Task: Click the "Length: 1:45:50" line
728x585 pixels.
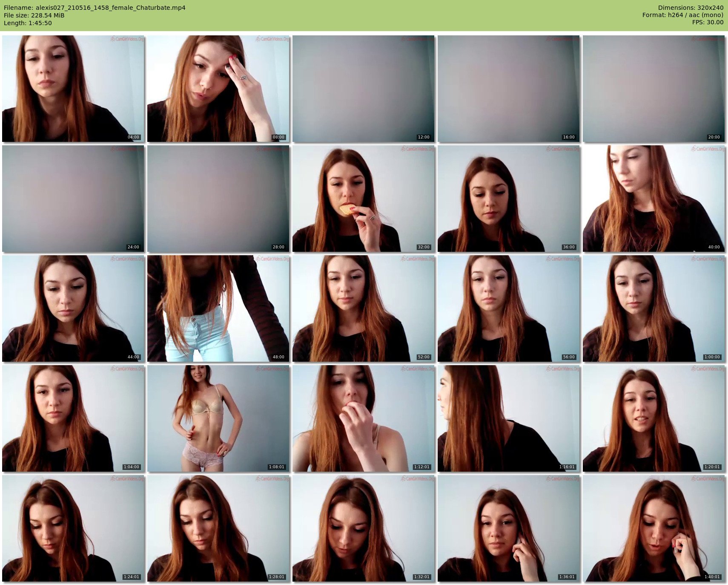Action: point(28,23)
